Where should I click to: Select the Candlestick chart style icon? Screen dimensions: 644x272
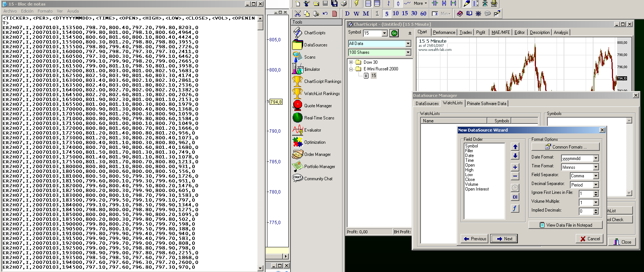tap(398, 3)
